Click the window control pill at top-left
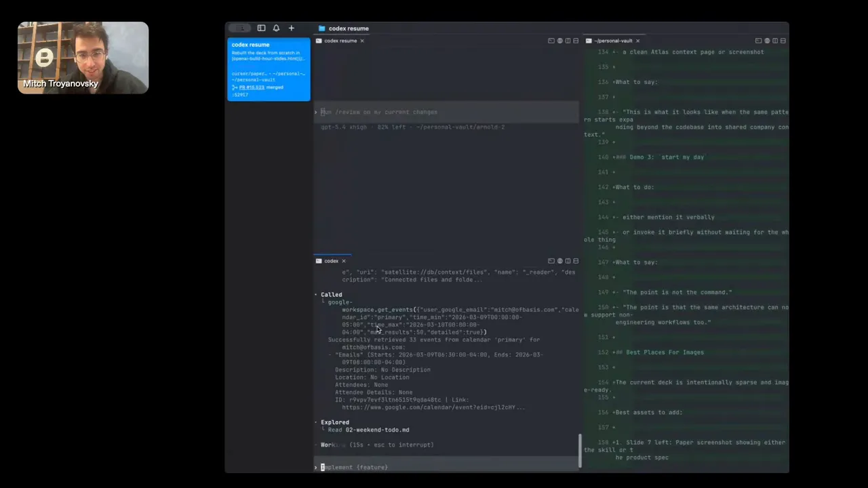 click(239, 28)
